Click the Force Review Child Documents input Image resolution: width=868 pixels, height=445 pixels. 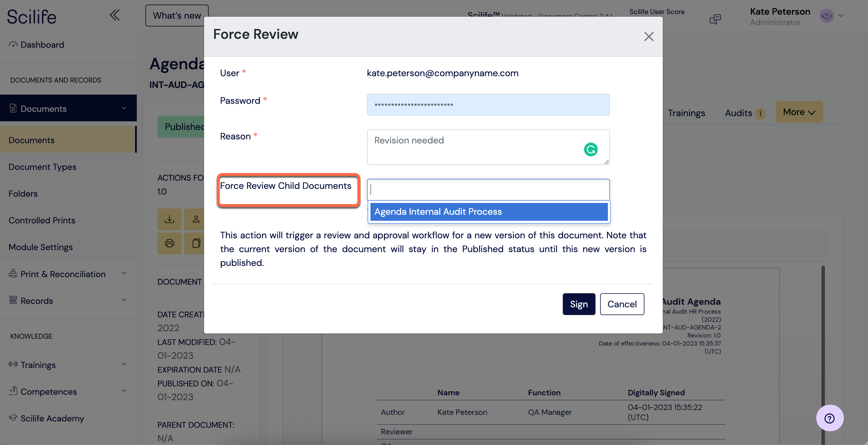(488, 189)
